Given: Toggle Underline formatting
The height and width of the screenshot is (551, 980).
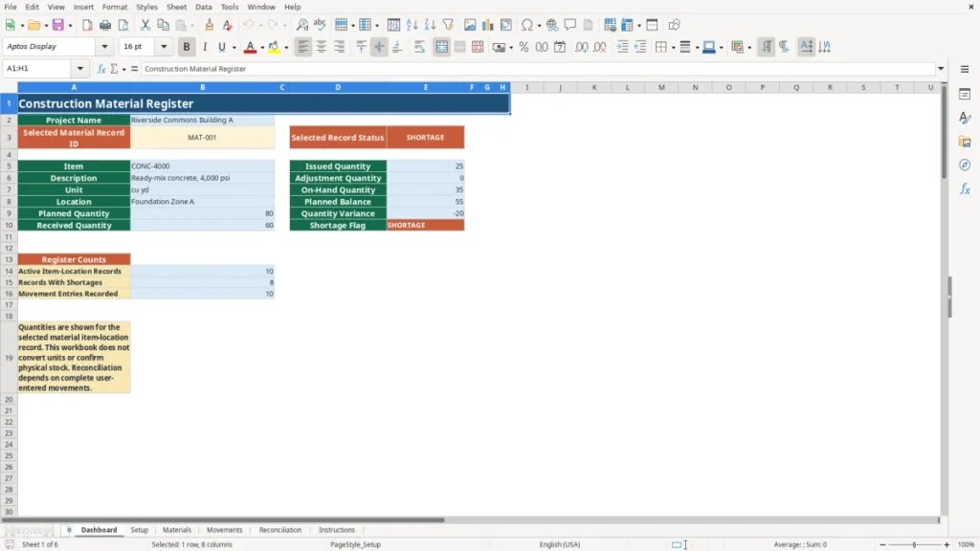Looking at the screenshot, I should coord(221,47).
